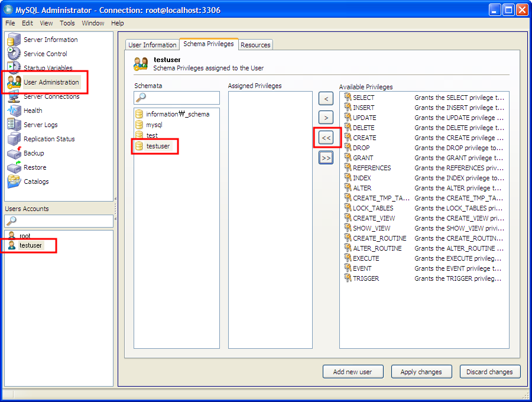Click the CREATE privilege icon
The width and height of the screenshot is (532, 402).
click(x=348, y=138)
